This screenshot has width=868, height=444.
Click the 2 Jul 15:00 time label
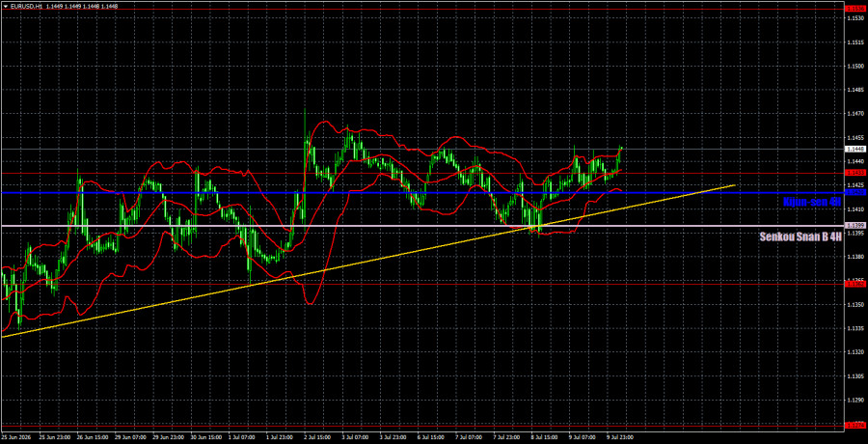[x=317, y=437]
